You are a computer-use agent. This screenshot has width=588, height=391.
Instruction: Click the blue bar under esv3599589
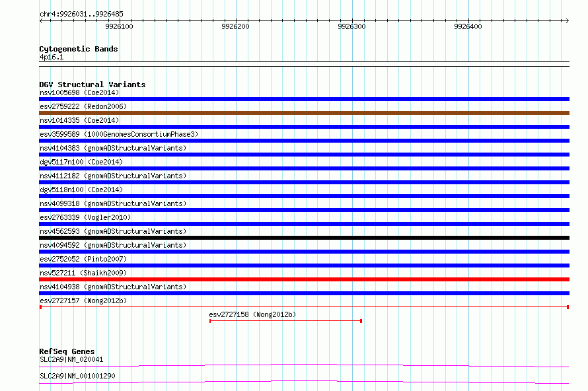pyautogui.click(x=304, y=141)
